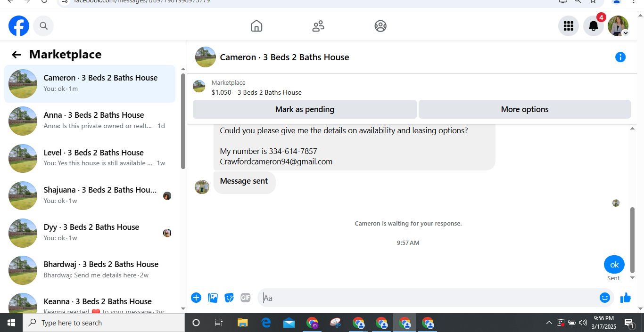Open the Facebook logo home link
Viewport: 644px width, 332px height.
[19, 26]
